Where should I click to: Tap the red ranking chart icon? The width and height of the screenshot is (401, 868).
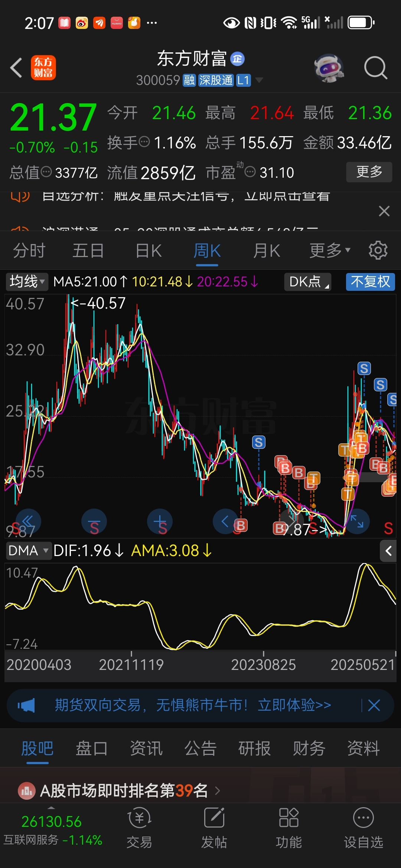[26, 791]
